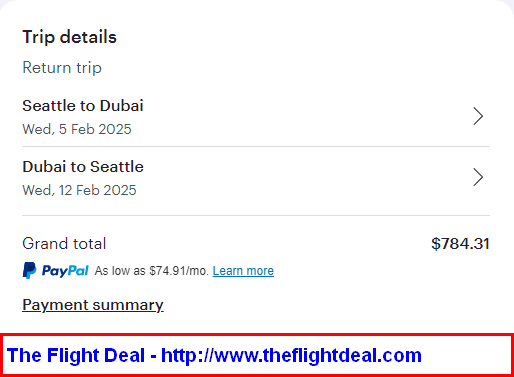Open the Dubai to Seattle row details

[x=256, y=181]
